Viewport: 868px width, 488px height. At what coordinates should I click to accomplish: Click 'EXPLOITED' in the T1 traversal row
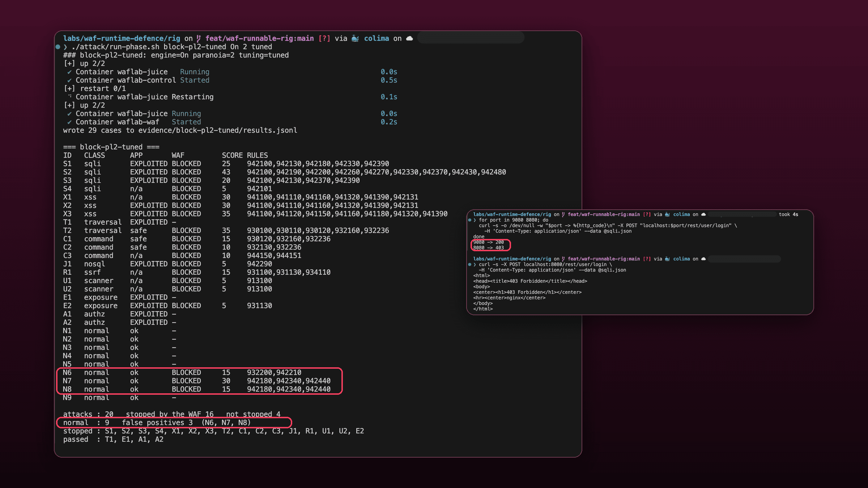(x=149, y=222)
